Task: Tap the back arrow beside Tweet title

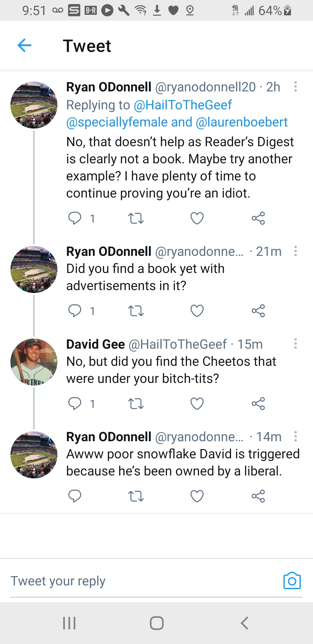Action: [x=24, y=46]
